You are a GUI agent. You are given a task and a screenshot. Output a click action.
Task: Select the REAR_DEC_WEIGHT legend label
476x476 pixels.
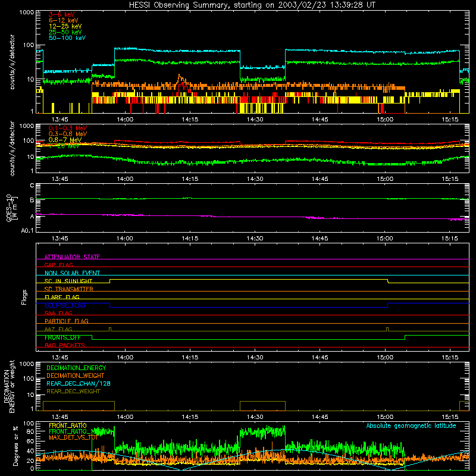(x=73, y=392)
